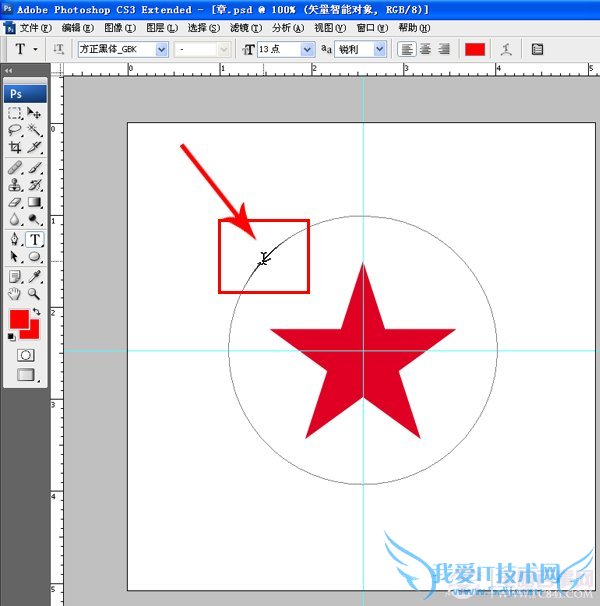Screen dimensions: 600x606
Task: Toggle Quick Mask mode
Action: (25, 355)
